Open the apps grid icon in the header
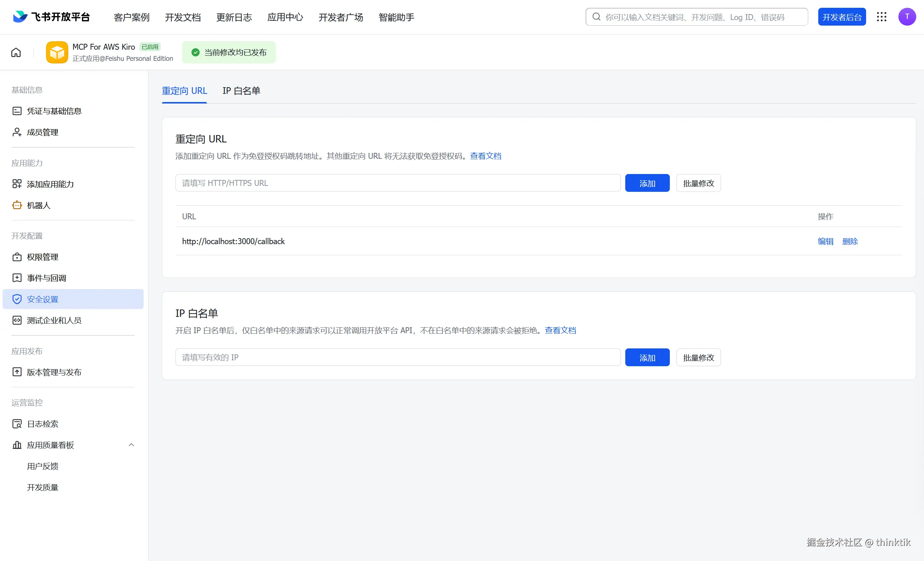 click(x=881, y=17)
